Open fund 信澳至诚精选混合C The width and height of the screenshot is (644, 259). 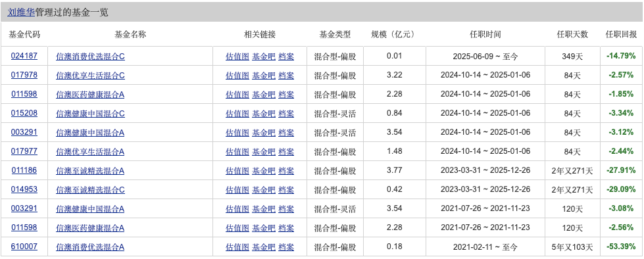pyautogui.click(x=90, y=190)
